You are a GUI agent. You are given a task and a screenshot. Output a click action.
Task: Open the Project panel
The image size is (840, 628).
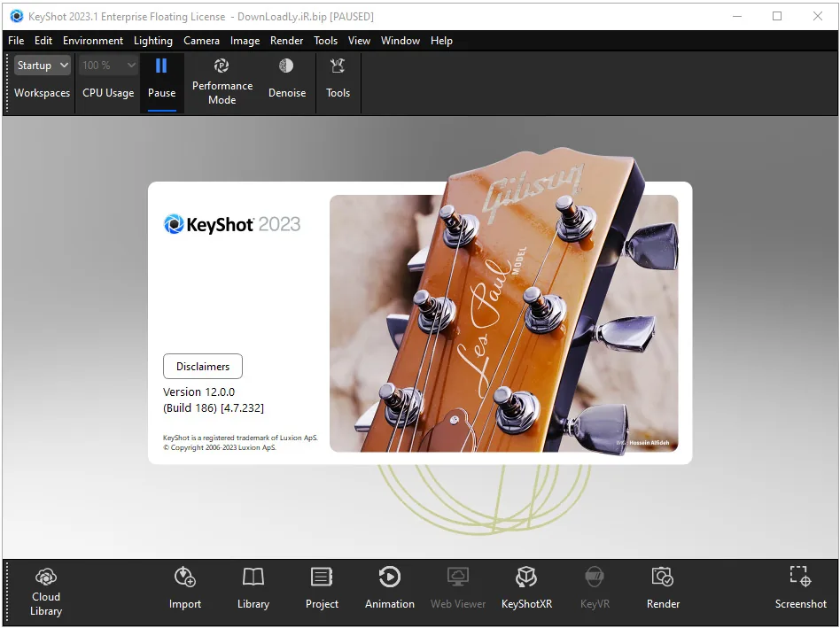pos(322,588)
